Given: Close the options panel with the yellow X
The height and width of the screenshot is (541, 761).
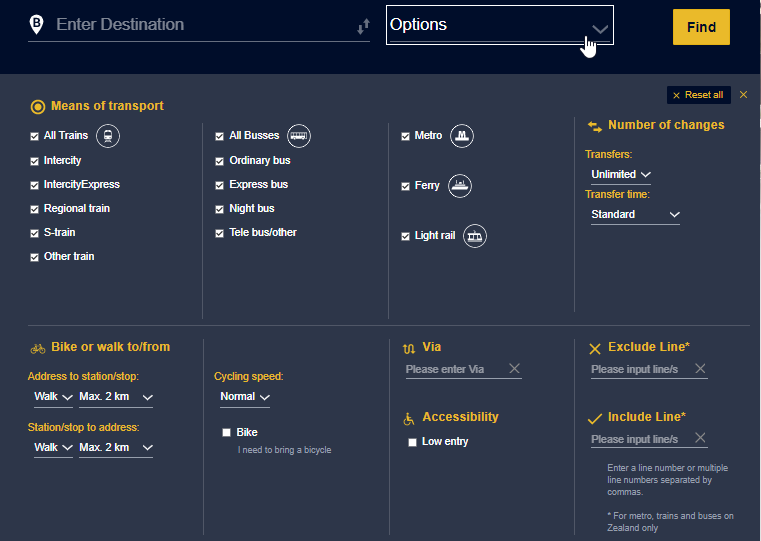Looking at the screenshot, I should coord(744,95).
